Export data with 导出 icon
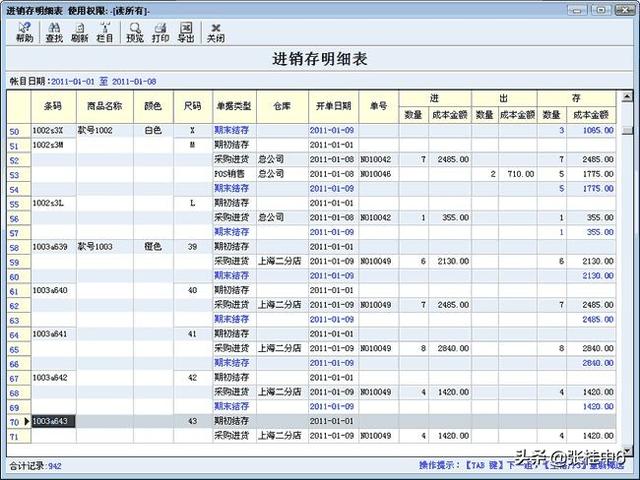Viewport: 640px width, 480px height. [x=186, y=32]
